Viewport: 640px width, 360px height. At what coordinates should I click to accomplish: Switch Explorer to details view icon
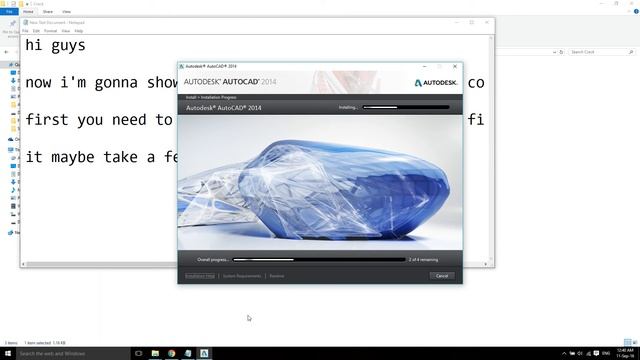[x=627, y=342]
